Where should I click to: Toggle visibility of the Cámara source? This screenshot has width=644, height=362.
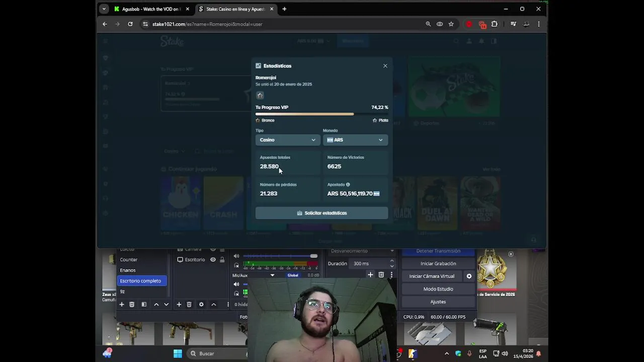click(x=213, y=249)
